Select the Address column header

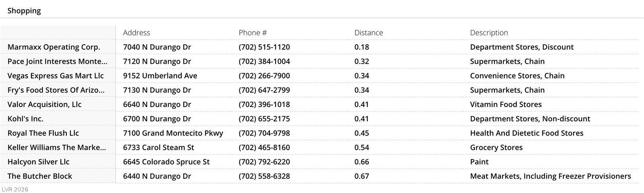pos(136,33)
